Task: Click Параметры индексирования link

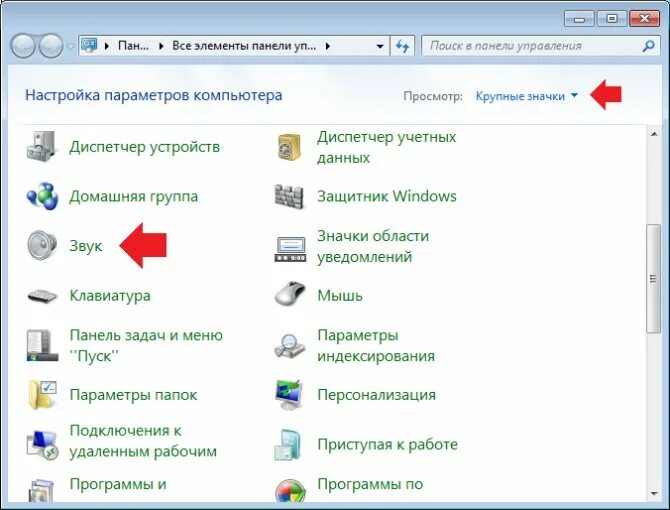Action: click(x=376, y=345)
